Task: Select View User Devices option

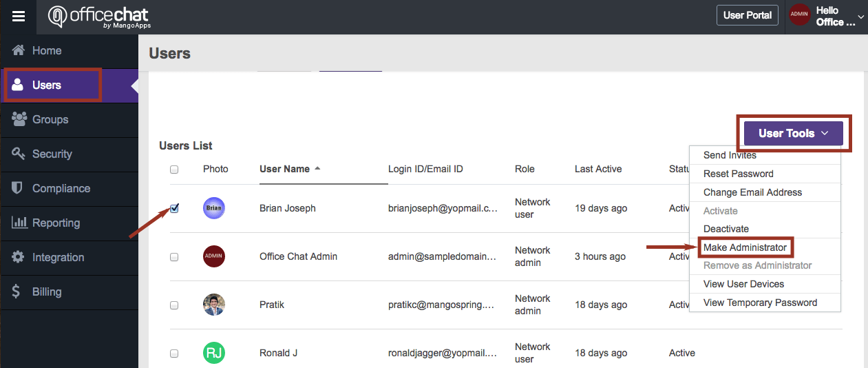Action: [x=743, y=284]
